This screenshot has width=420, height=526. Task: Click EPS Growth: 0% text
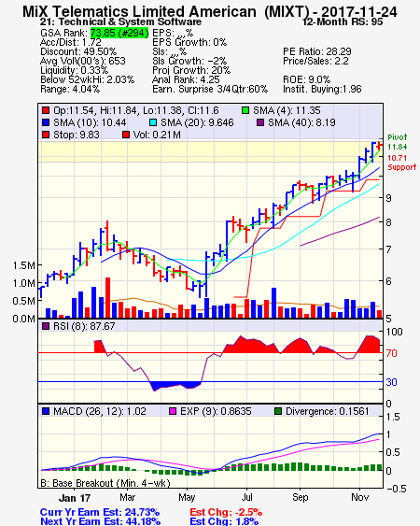[189, 42]
